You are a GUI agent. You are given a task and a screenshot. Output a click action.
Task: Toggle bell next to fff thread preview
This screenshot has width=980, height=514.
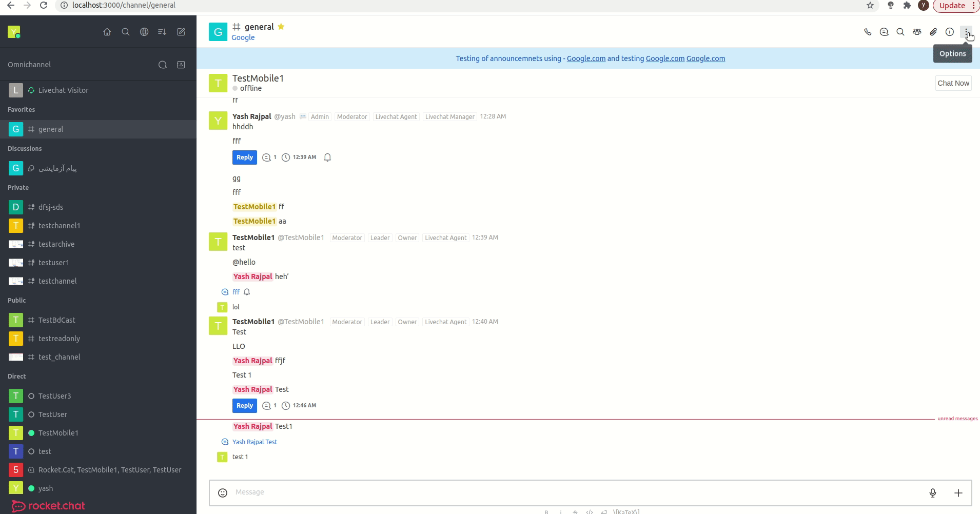click(x=247, y=292)
